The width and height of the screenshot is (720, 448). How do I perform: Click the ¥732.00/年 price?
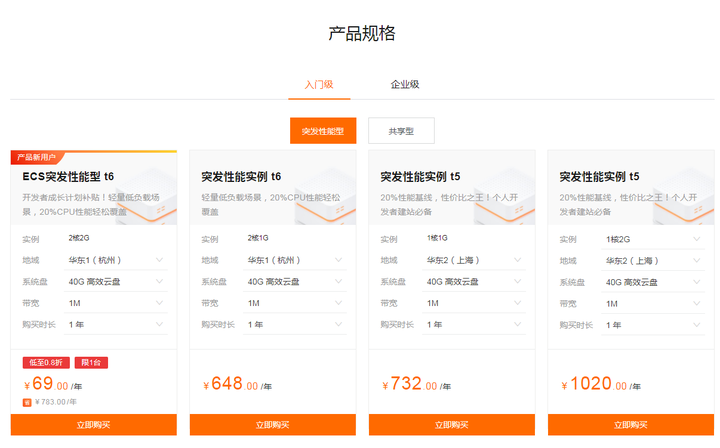[416, 384]
